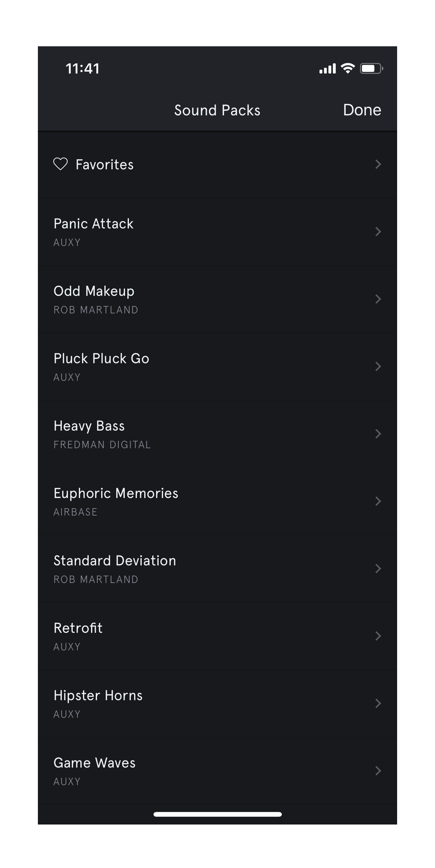Open the Panic Attack sound pack
This screenshot has width=435, height=868.
click(217, 232)
